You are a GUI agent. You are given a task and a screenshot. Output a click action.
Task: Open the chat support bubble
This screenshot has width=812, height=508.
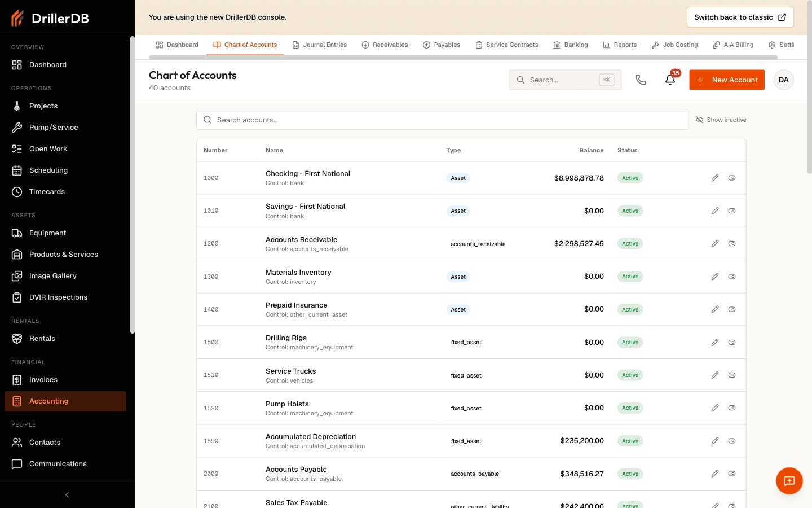tap(789, 481)
